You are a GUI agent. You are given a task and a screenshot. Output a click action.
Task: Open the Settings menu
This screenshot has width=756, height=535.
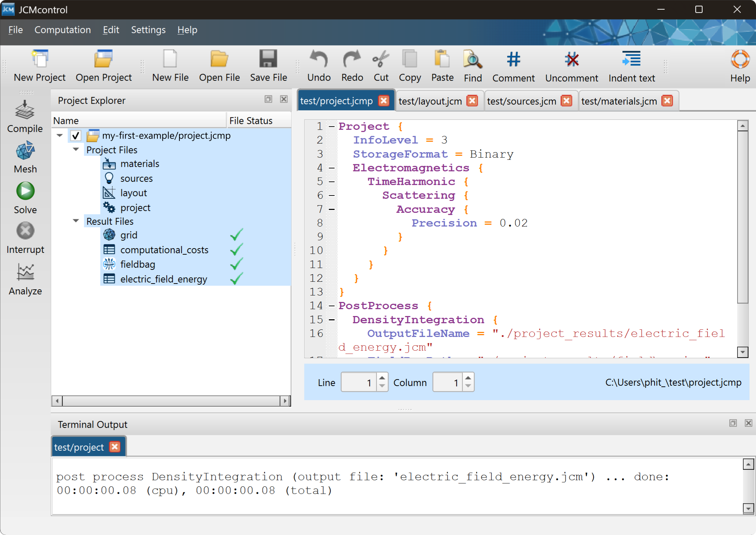coord(148,30)
